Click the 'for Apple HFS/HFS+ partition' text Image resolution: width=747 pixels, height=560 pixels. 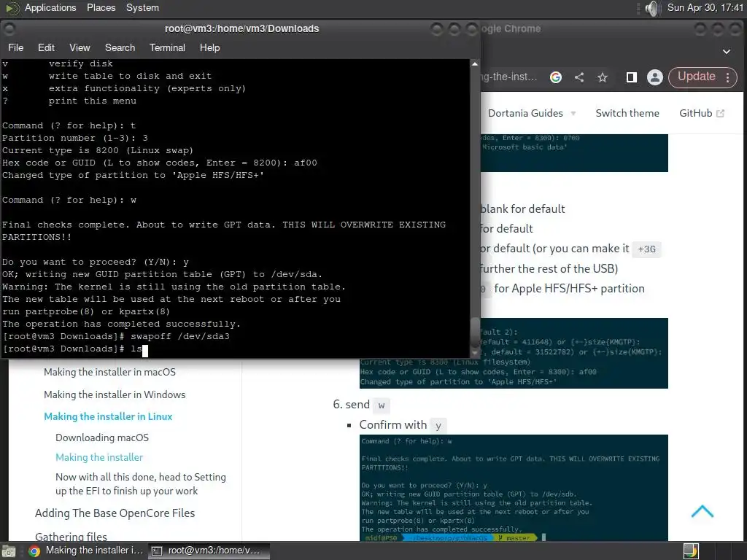569,289
